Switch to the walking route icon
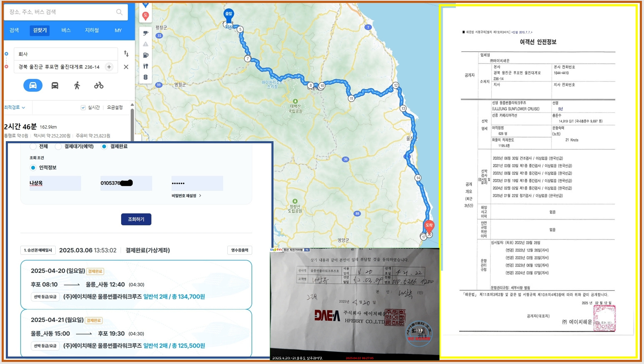Screen dimensions: 644x364 77,85
